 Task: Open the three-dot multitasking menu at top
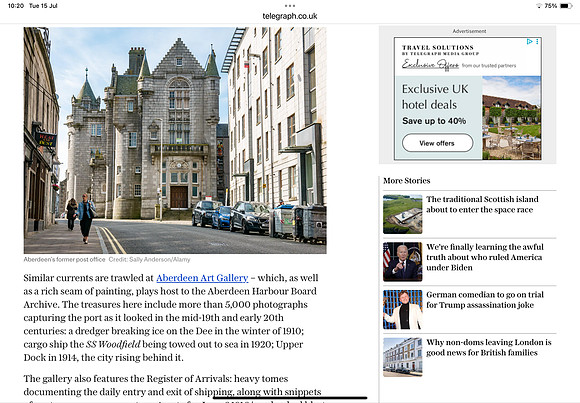pos(290,6)
